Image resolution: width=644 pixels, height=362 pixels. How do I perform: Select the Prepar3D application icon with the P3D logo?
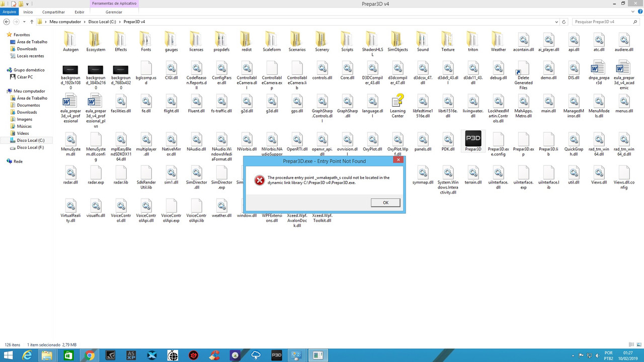click(x=473, y=138)
